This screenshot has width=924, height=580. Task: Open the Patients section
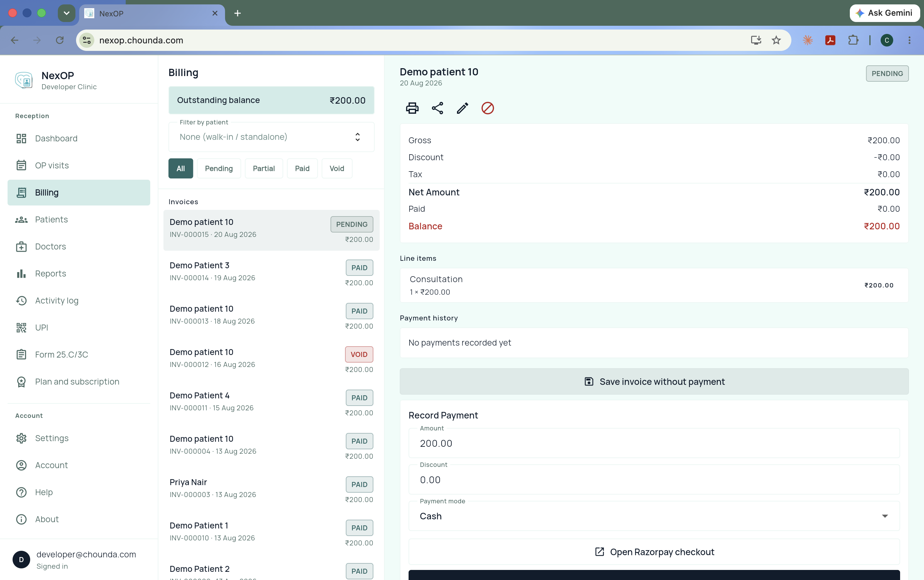coord(79,219)
